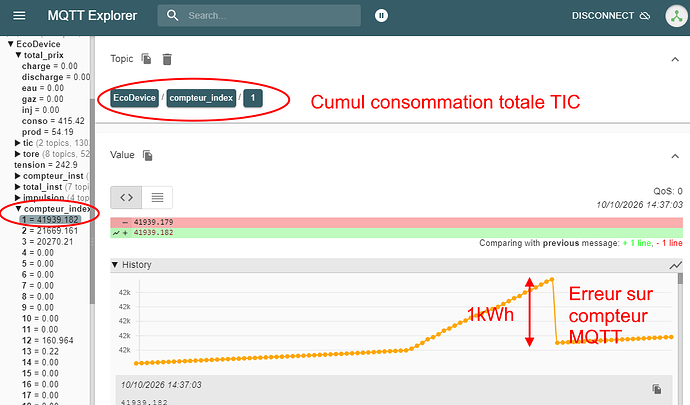Select tree item 12 = 160.964

point(48,341)
